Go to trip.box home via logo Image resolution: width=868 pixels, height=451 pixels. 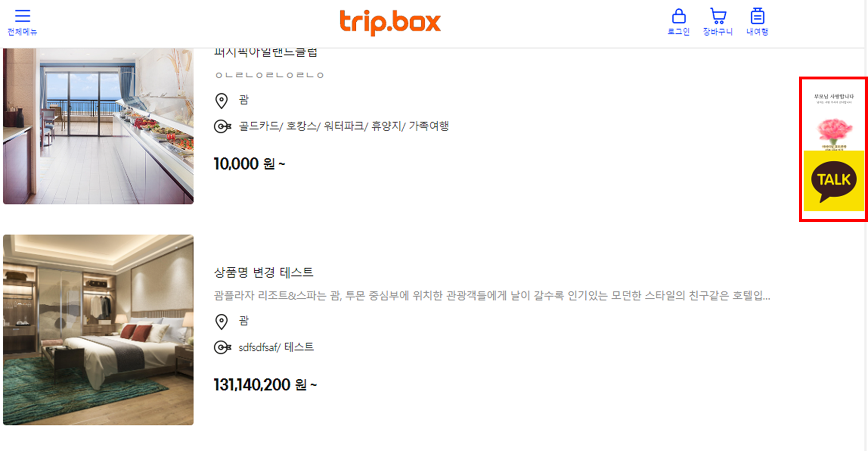pyautogui.click(x=390, y=22)
